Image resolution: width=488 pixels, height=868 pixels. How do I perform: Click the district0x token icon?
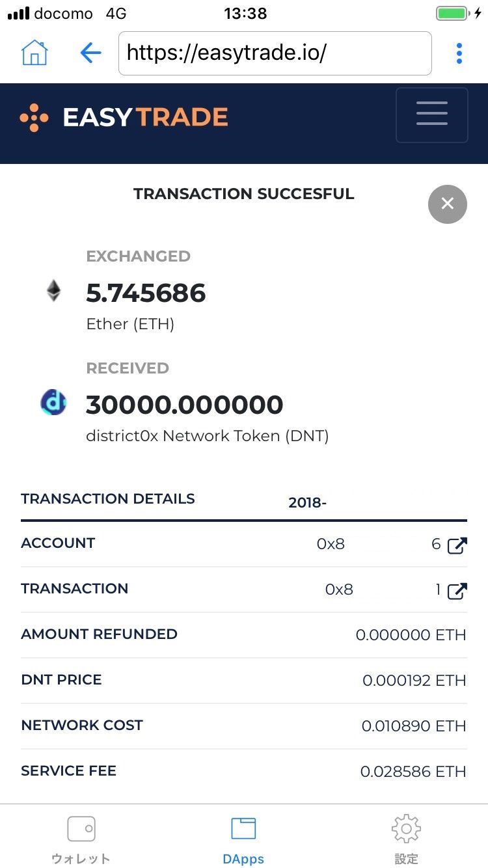point(53,402)
